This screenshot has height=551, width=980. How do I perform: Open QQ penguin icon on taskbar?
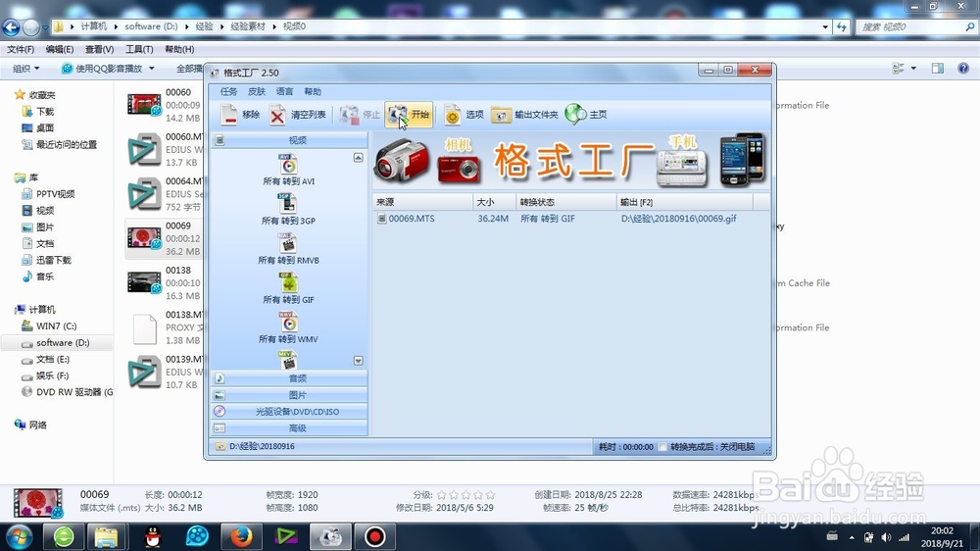click(153, 536)
